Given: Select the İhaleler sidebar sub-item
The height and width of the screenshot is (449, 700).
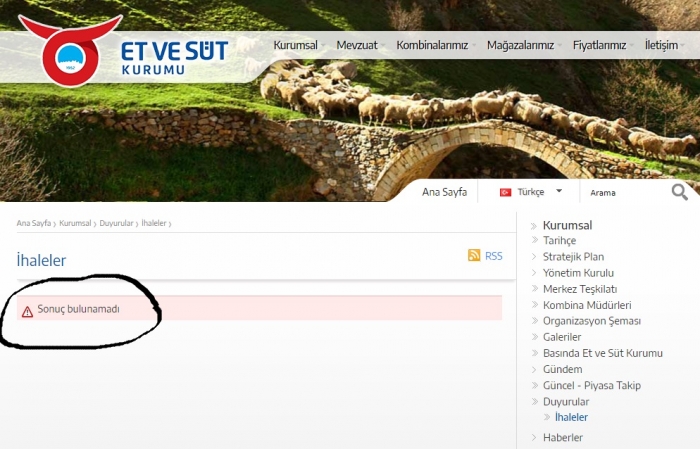Looking at the screenshot, I should point(571,417).
